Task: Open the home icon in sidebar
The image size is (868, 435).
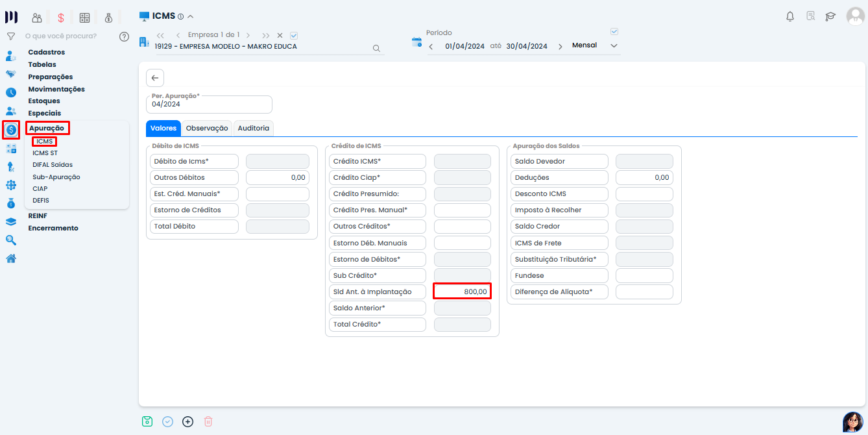Action: (x=11, y=258)
